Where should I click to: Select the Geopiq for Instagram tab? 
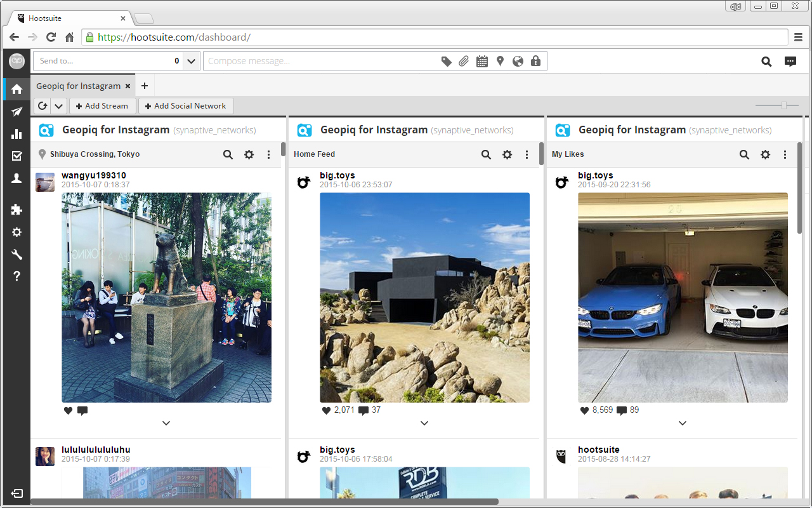78,86
